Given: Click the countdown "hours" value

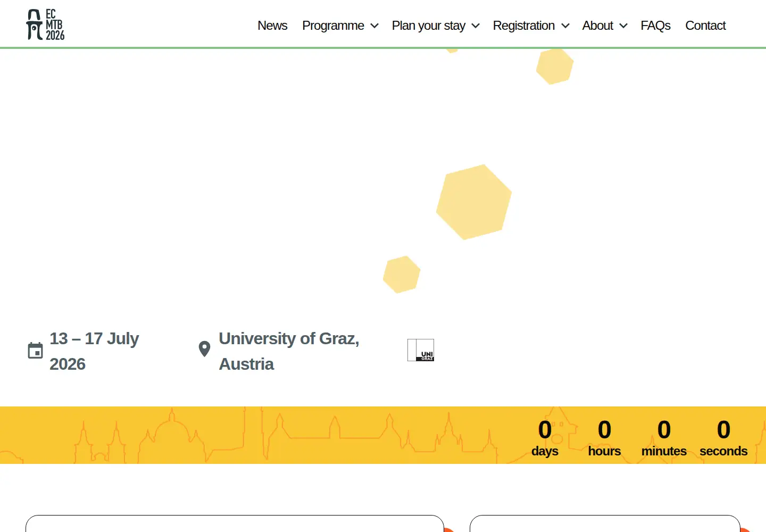Looking at the screenshot, I should pyautogui.click(x=604, y=429).
